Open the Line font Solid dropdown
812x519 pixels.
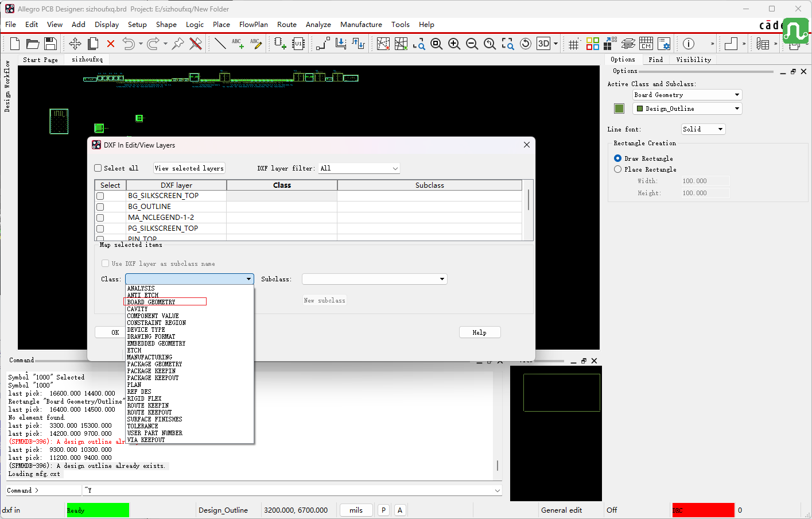click(x=704, y=129)
